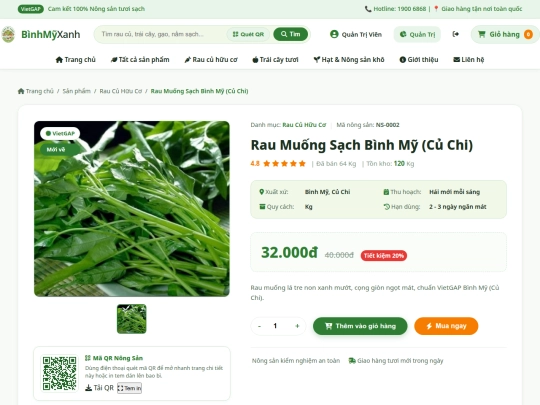Click the Tiết kiệm 20% badge
The width and height of the screenshot is (540, 405).
coord(384,256)
